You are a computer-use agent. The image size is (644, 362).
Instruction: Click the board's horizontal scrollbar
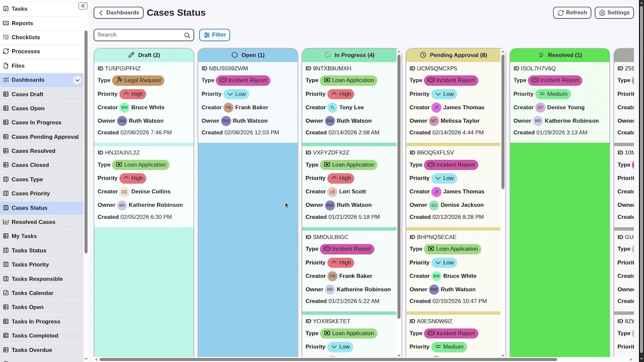tap(328, 359)
